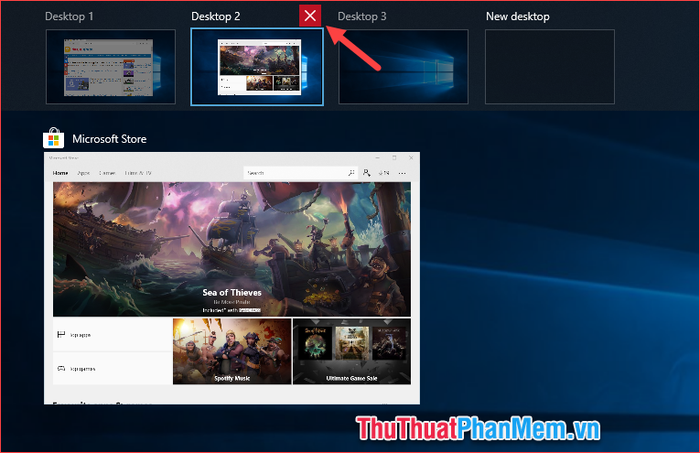Click the Top apps flag icon
The width and height of the screenshot is (700, 453).
(61, 334)
